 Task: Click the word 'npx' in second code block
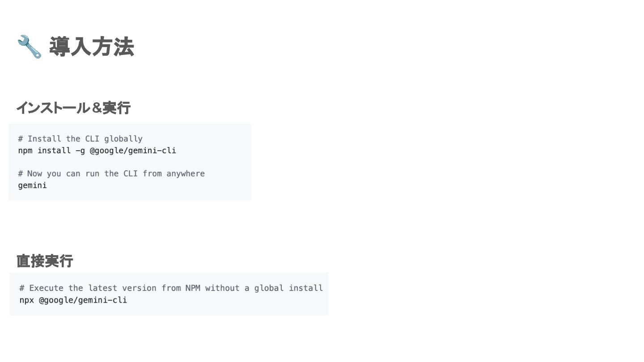tap(26, 300)
